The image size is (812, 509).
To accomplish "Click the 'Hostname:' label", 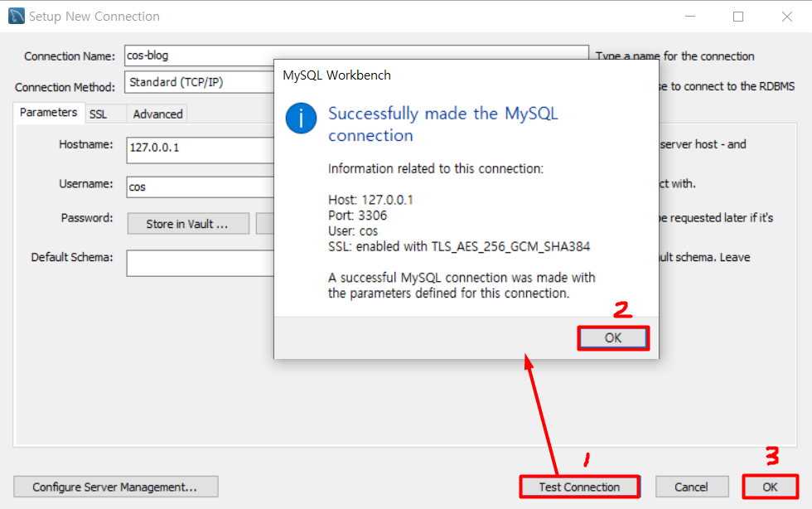I will (x=85, y=144).
